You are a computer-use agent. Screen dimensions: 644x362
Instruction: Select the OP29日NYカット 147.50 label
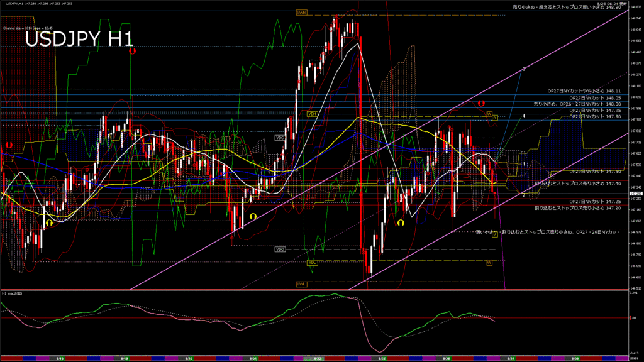(x=594, y=171)
